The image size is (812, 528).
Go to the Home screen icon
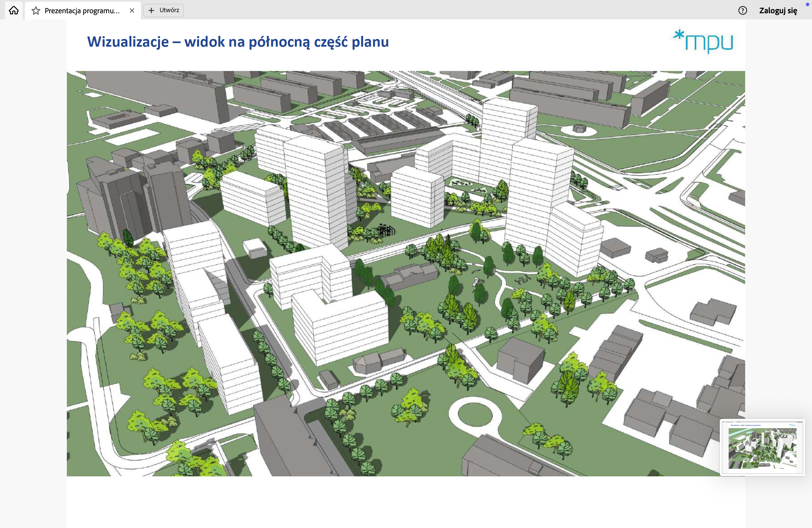(x=14, y=10)
